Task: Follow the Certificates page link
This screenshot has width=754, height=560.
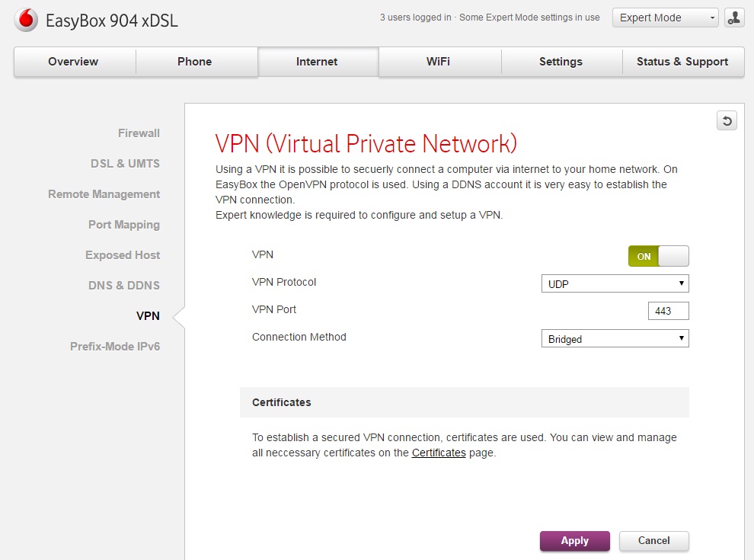Action: [x=439, y=453]
